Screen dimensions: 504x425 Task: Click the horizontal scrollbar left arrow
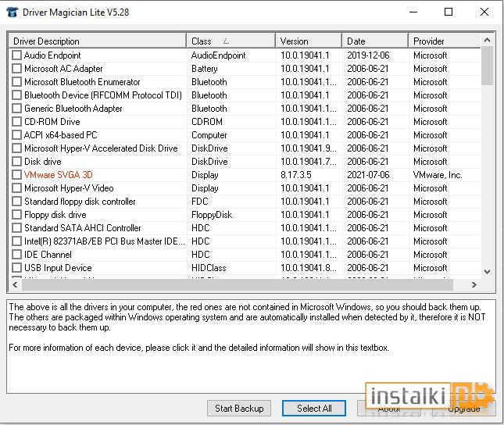point(15,284)
